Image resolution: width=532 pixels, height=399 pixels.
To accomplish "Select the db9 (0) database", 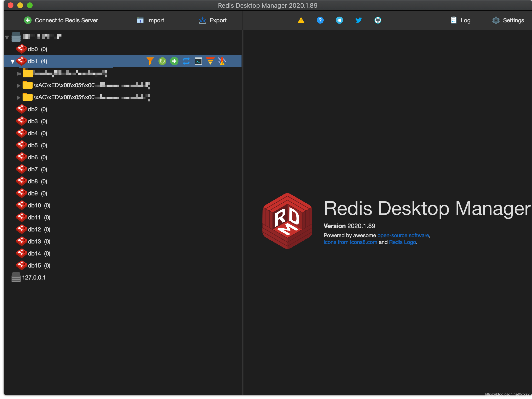I will (37, 193).
